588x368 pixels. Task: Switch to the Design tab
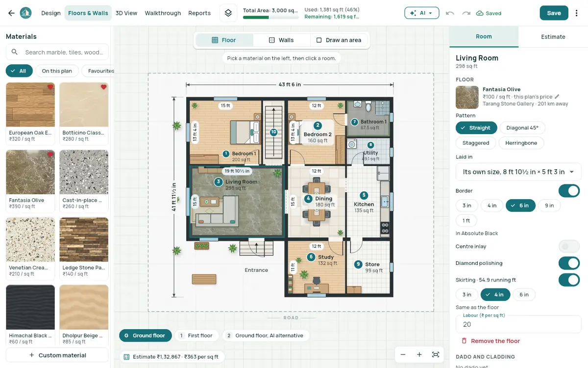point(51,13)
